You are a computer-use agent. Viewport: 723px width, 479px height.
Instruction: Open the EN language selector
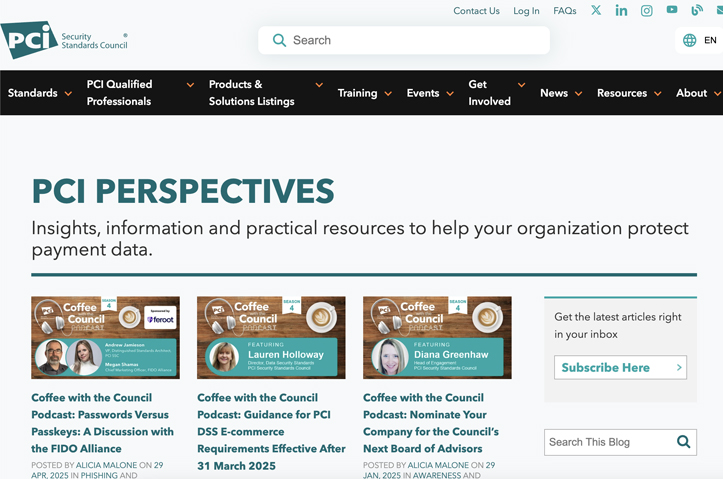coord(699,40)
